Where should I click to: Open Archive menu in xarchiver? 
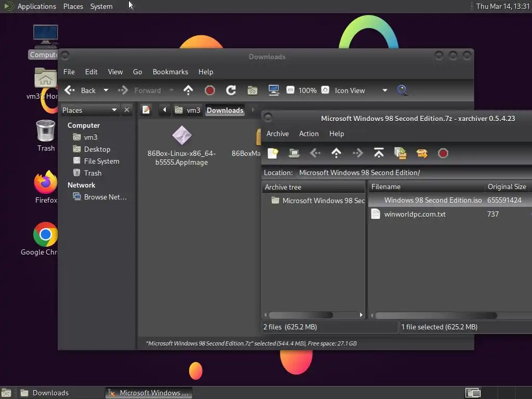coord(277,134)
